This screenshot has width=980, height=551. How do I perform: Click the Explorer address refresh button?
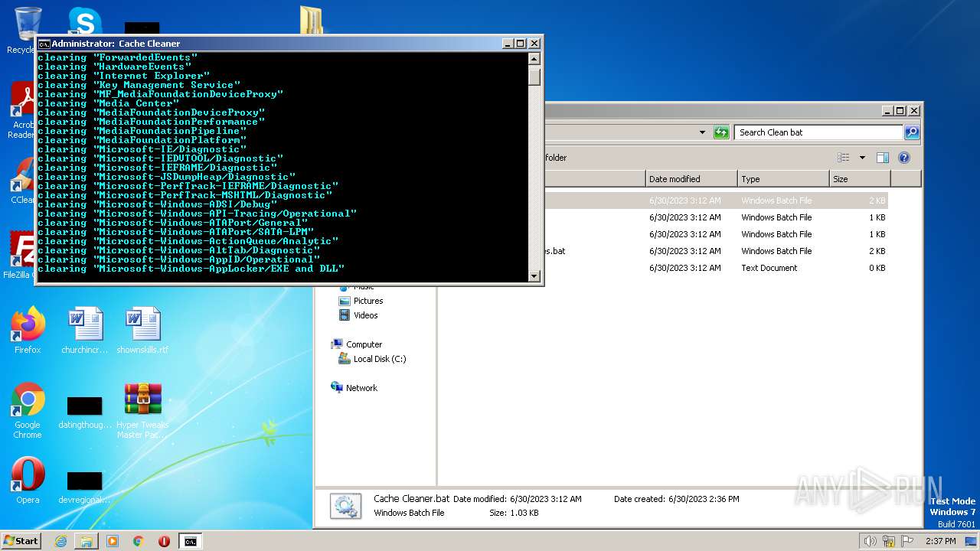click(721, 132)
